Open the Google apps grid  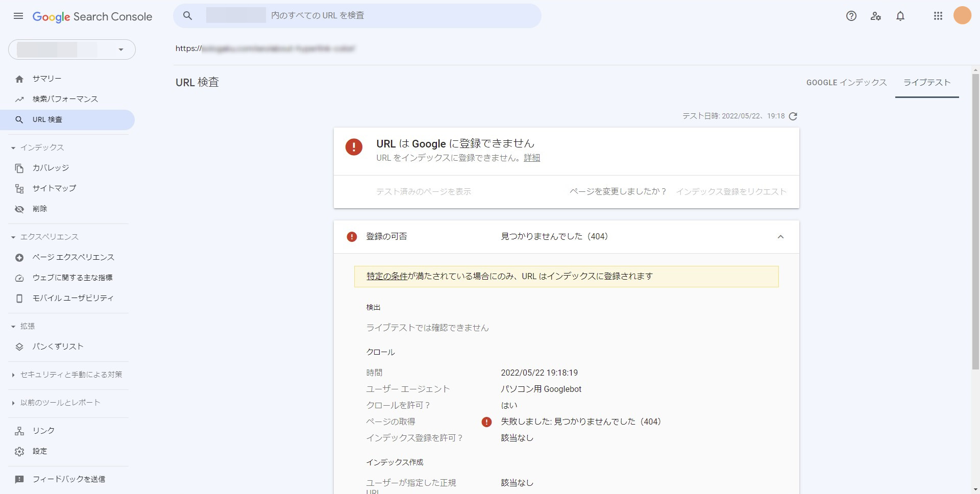[938, 16]
